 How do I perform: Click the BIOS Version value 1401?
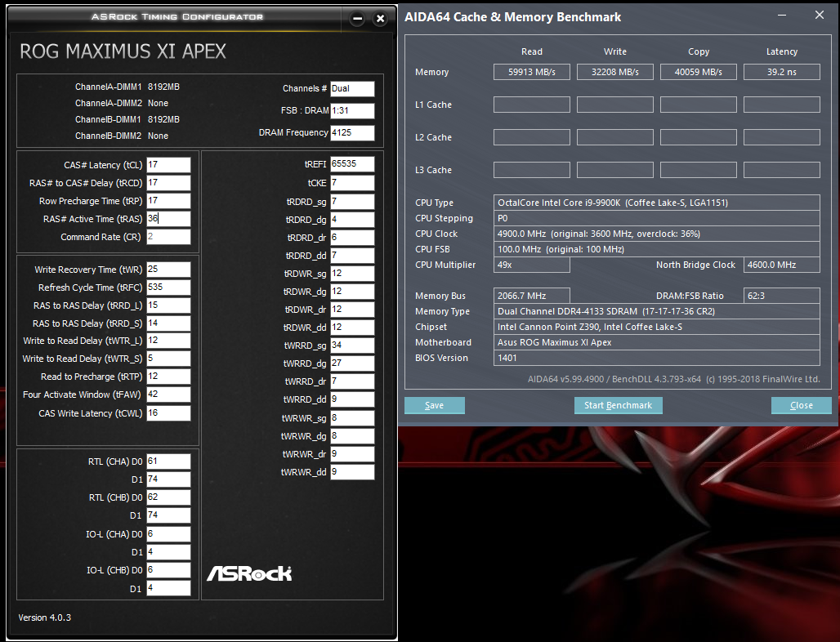pyautogui.click(x=657, y=358)
